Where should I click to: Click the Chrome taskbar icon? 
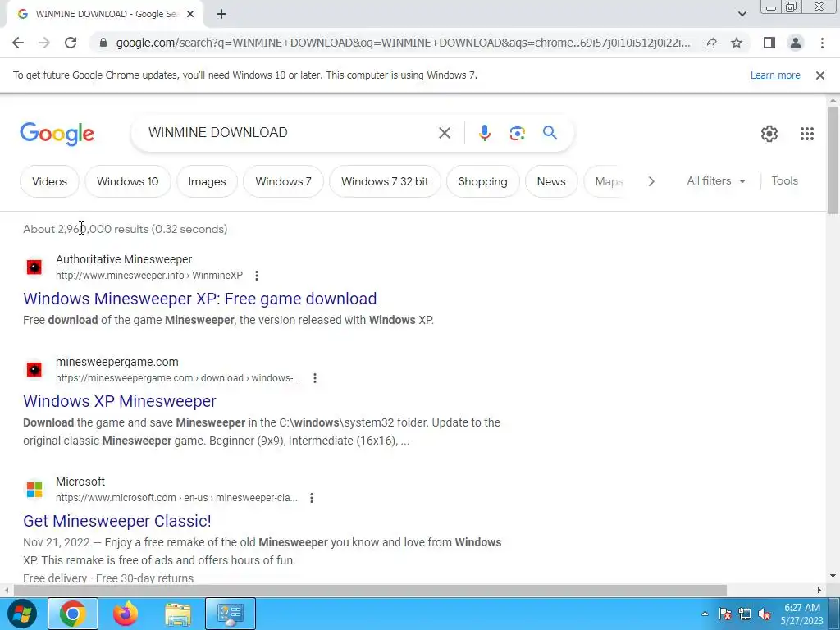[73, 614]
